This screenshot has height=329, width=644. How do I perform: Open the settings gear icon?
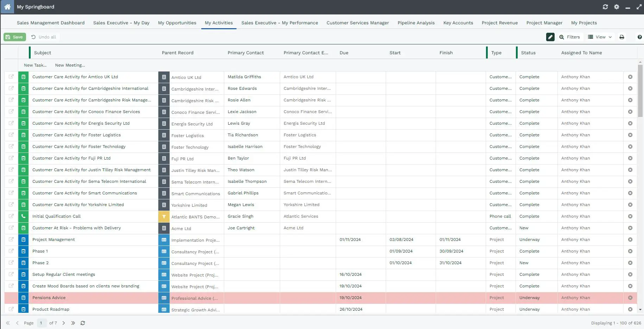tap(617, 7)
